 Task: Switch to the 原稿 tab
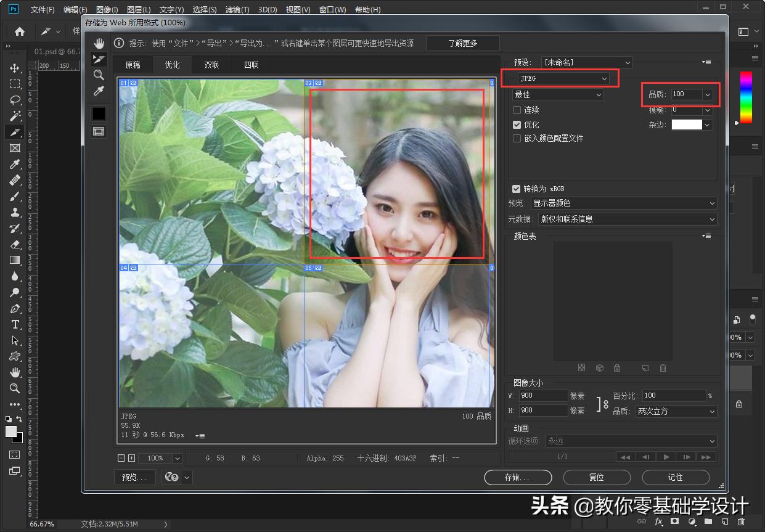point(133,65)
